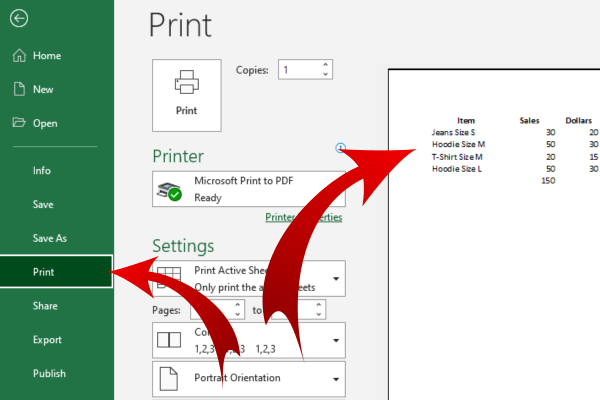This screenshot has height=400, width=600.
Task: Click the printer icon on Print button
Action: point(187,82)
